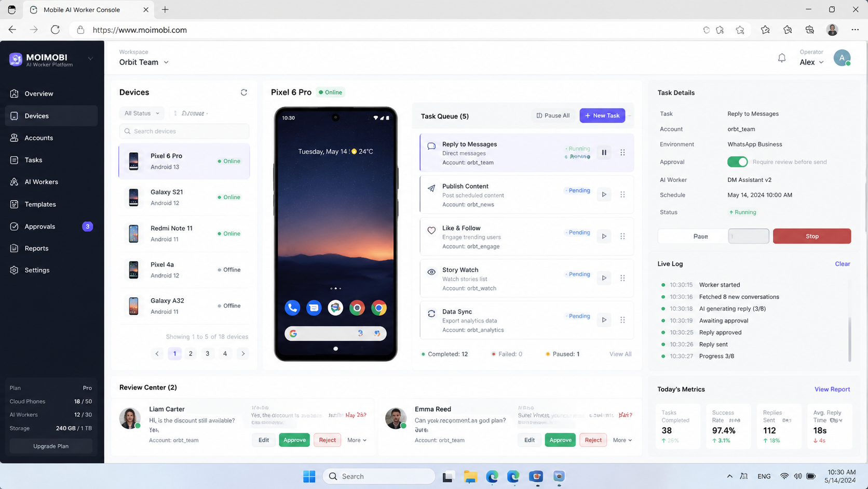Open the Templates section
868x489 pixels.
(51, 204)
